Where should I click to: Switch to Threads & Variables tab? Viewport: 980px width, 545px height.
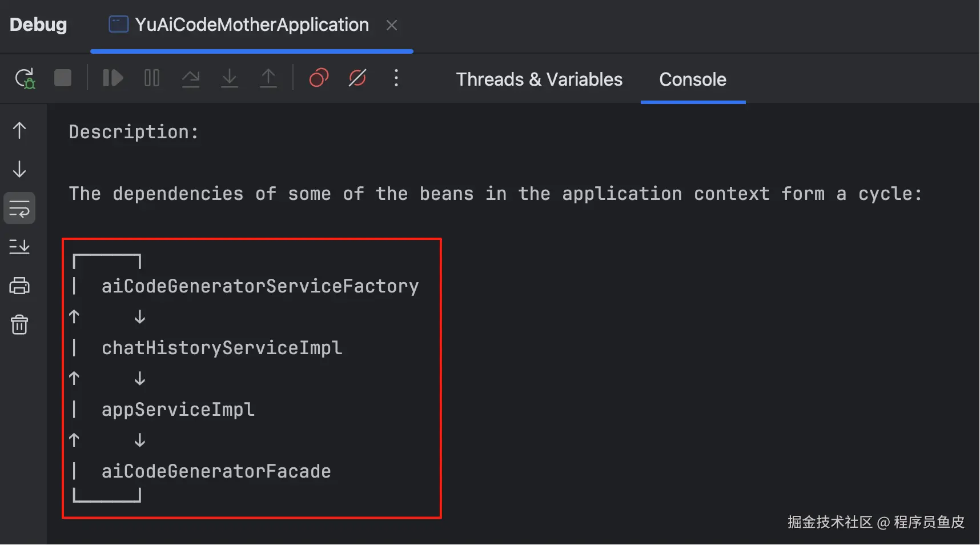point(539,79)
